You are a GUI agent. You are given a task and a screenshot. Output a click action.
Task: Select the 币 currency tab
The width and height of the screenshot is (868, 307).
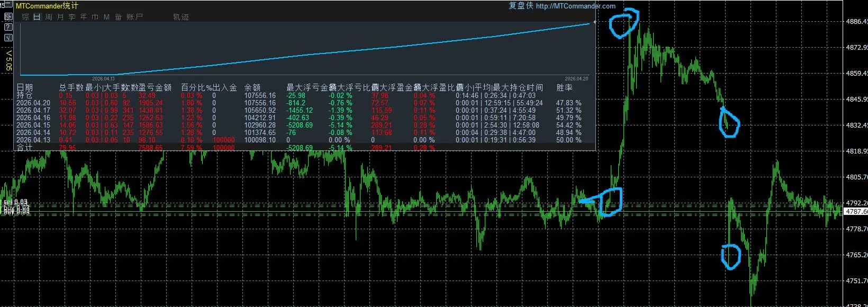(x=95, y=17)
